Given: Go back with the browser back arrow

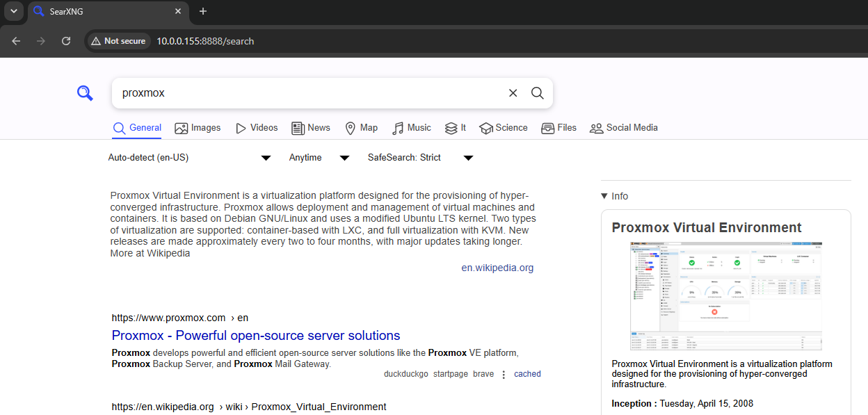Looking at the screenshot, I should click(x=16, y=41).
